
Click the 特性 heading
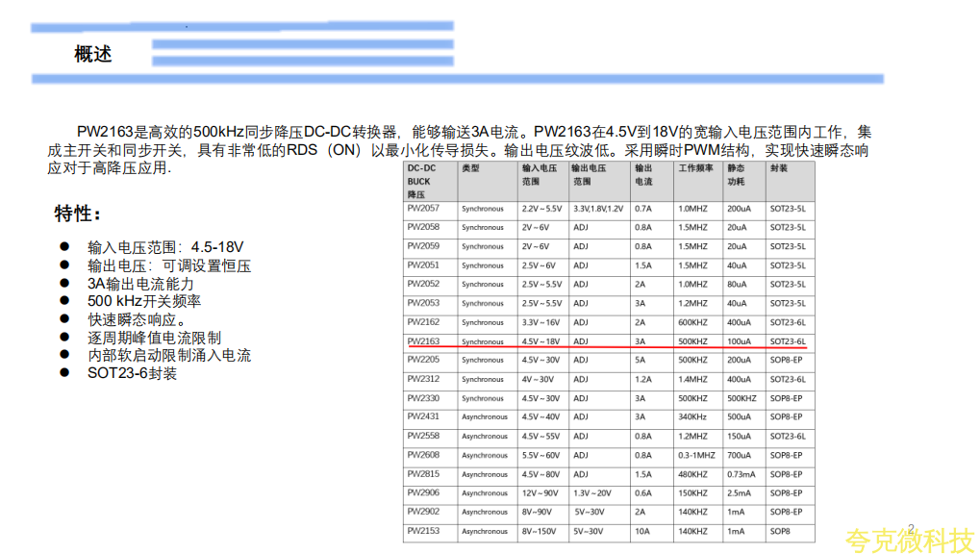(78, 214)
